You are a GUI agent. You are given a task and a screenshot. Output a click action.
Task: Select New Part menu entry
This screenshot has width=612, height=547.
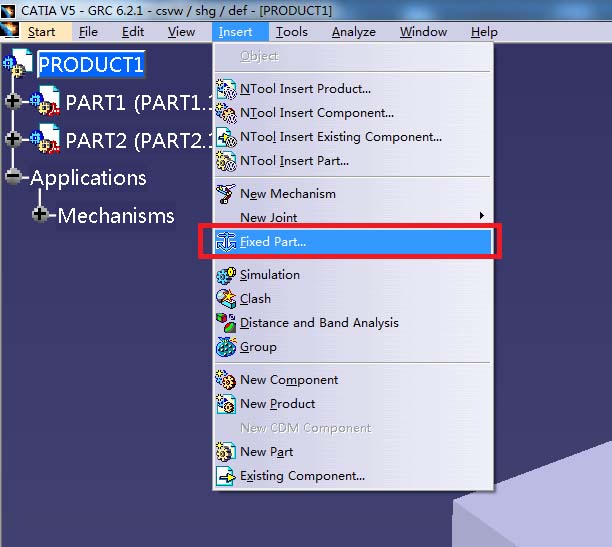click(x=353, y=452)
